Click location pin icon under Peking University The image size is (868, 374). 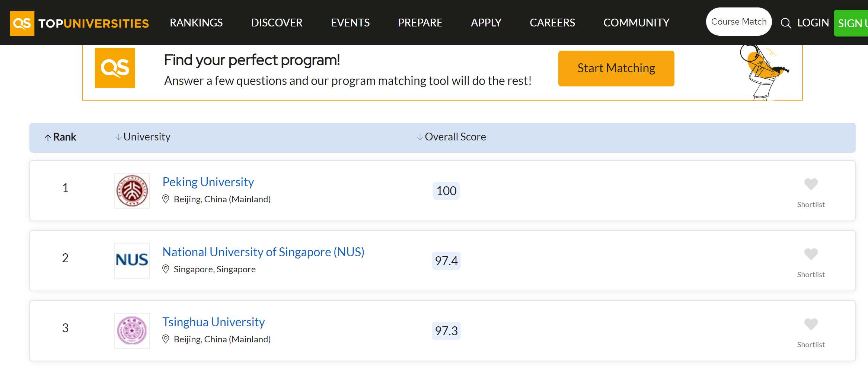pos(166,199)
